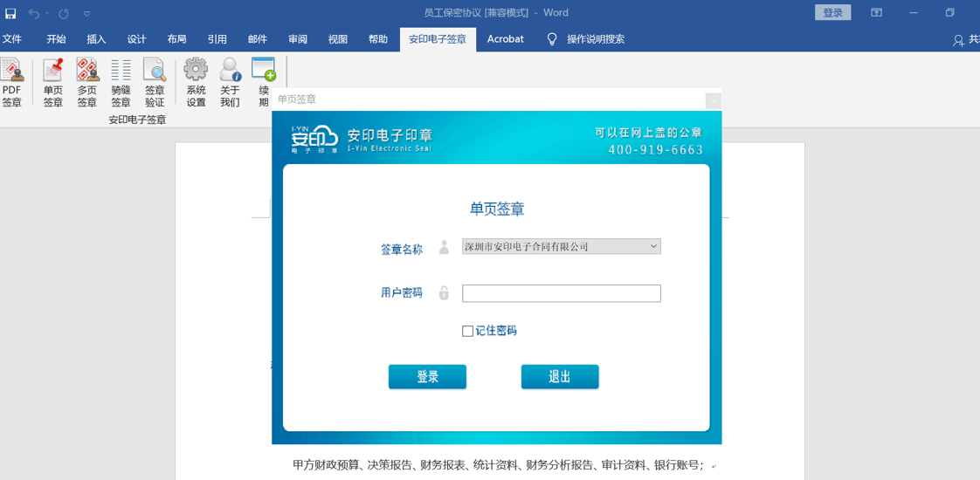
Task: Open 系统设置 gear icon
Action: (x=196, y=82)
